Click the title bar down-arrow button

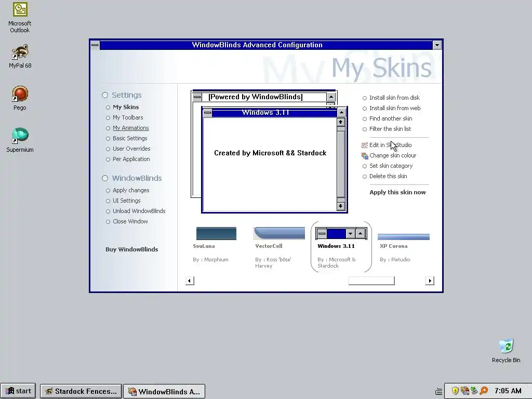(x=437, y=45)
